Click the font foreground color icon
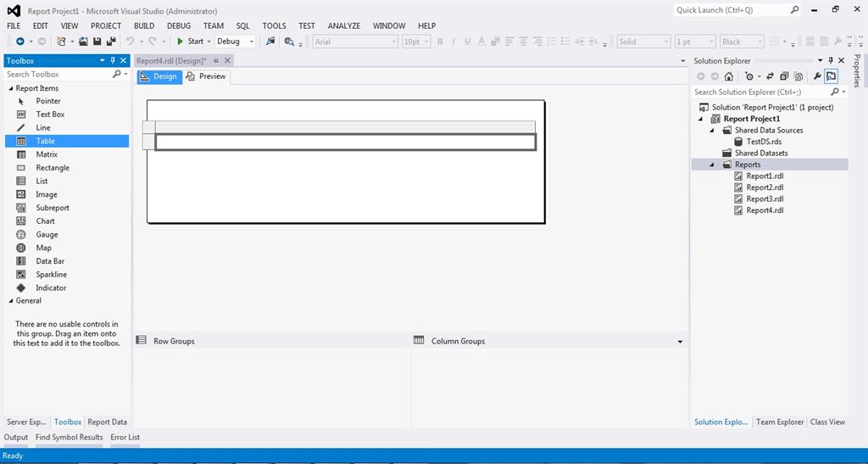This screenshot has height=464, width=868. click(481, 42)
